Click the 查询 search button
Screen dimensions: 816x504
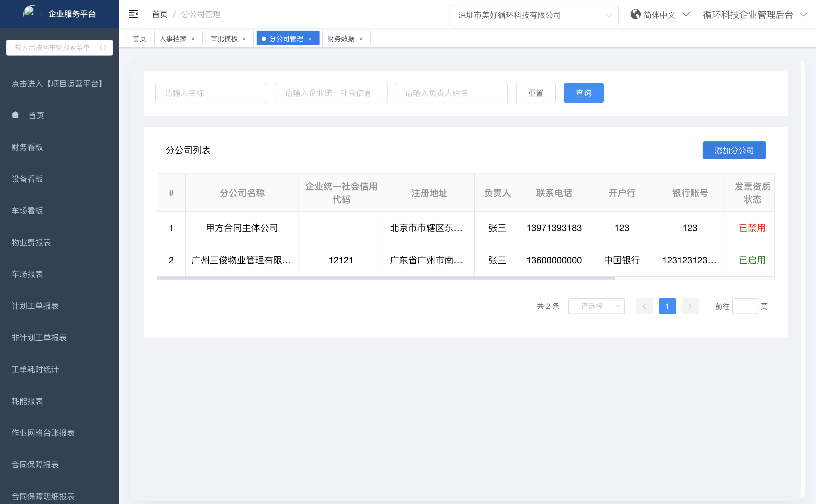click(583, 93)
